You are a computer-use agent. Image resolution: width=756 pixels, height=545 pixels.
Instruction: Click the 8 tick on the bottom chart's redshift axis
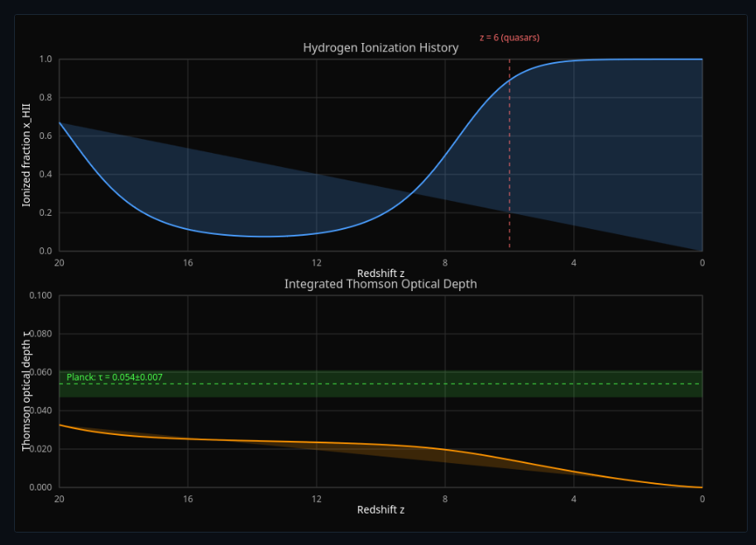445,499
